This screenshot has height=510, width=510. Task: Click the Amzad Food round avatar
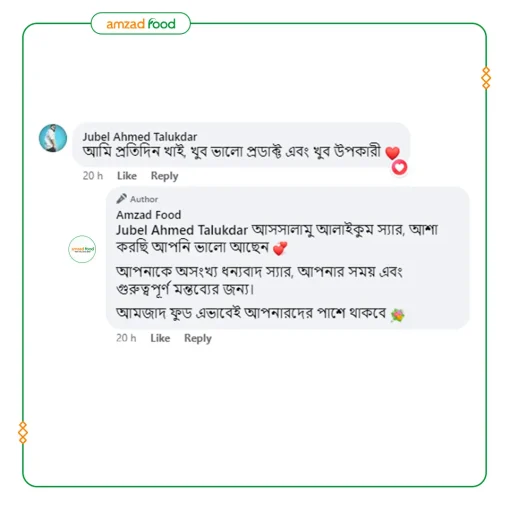pos(82,249)
